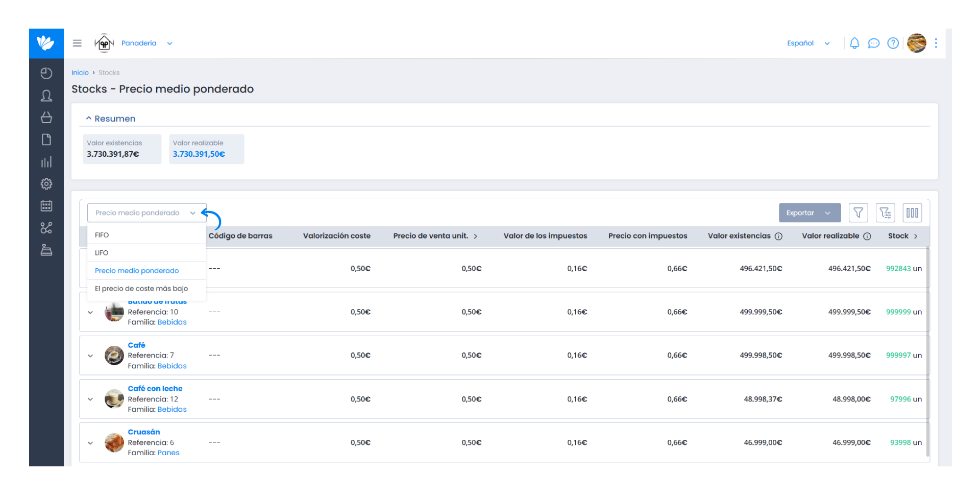Open the reports bar chart icon in sidebar

coord(46,162)
